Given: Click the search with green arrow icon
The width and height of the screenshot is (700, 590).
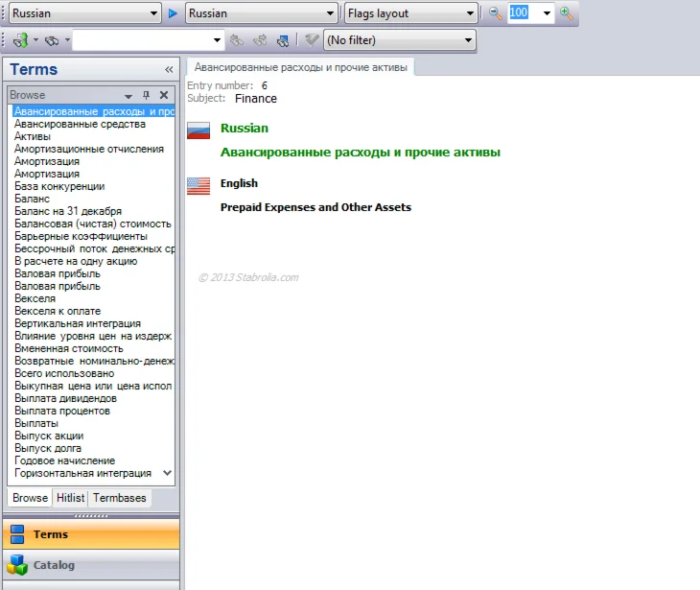Looking at the screenshot, I should (20, 40).
